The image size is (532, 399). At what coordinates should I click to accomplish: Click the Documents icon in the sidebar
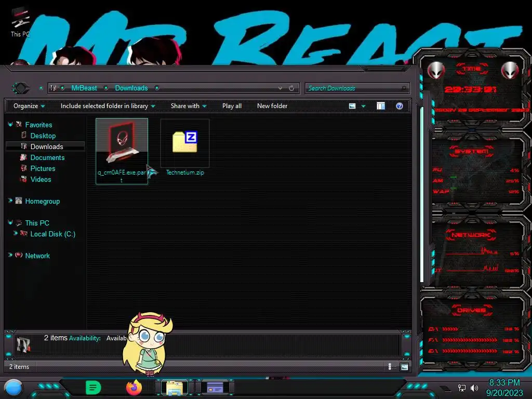[23, 157]
